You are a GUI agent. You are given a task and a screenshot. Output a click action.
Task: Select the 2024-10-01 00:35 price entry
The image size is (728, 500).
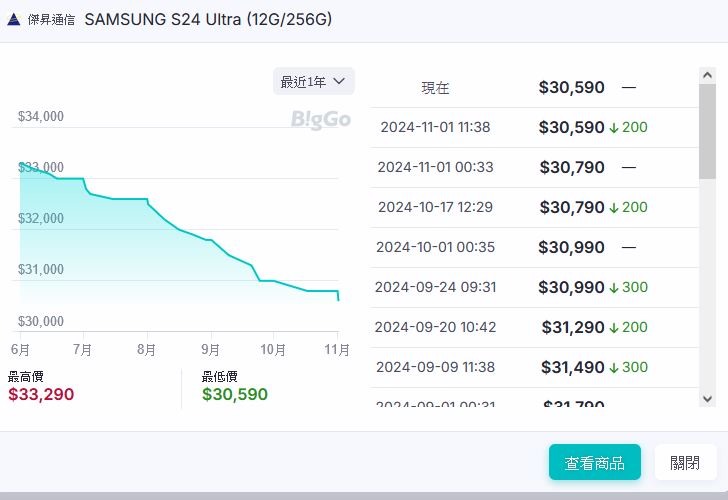[x=534, y=247]
